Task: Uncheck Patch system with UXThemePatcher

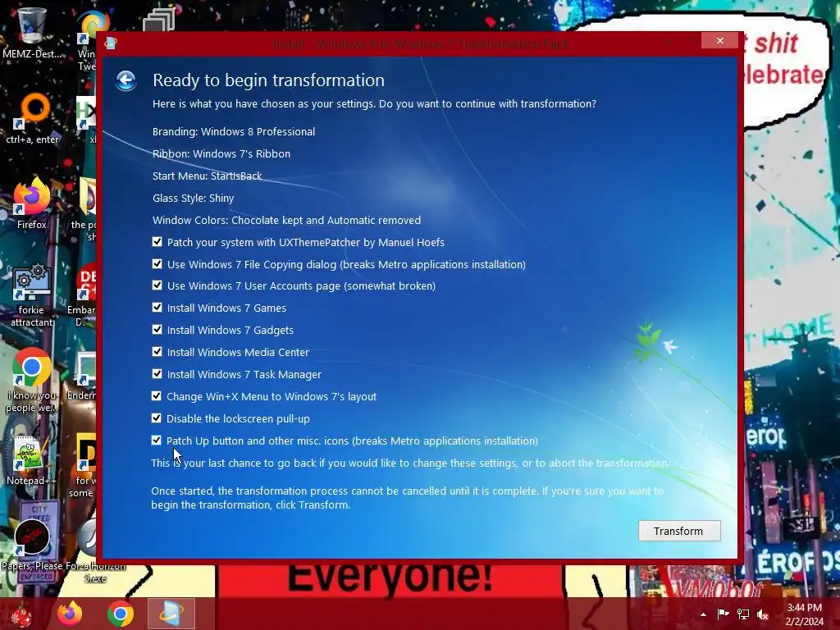Action: pyautogui.click(x=157, y=242)
